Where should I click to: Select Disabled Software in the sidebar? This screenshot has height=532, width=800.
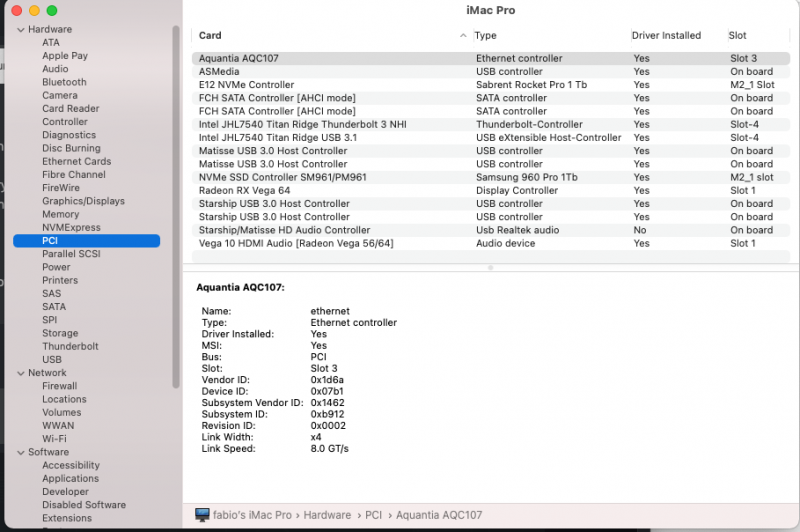click(84, 505)
